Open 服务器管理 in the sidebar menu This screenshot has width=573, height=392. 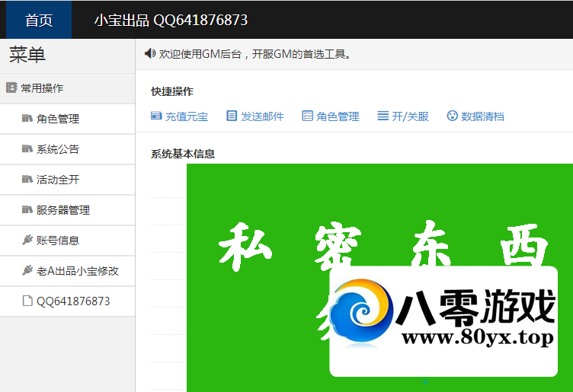68,210
